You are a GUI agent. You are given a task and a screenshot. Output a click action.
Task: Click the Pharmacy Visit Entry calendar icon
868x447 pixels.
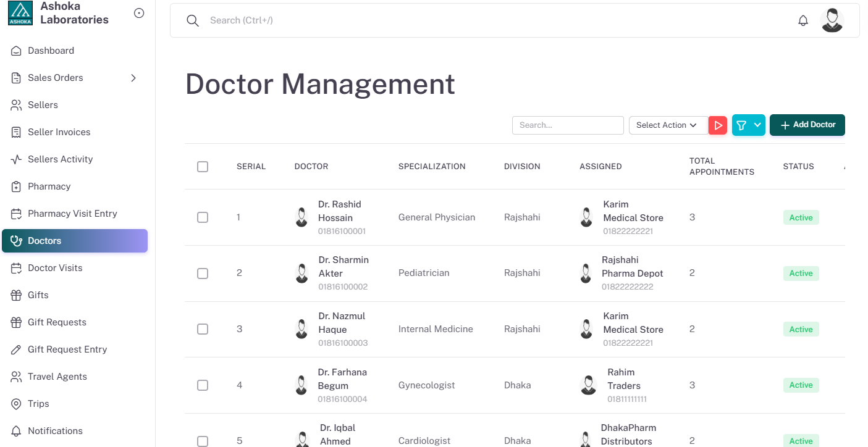point(17,214)
